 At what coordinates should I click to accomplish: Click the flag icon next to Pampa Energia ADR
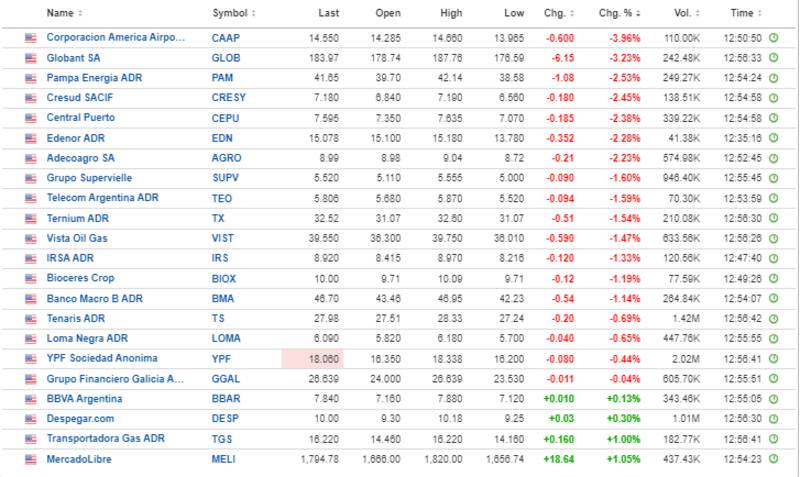[x=30, y=77]
